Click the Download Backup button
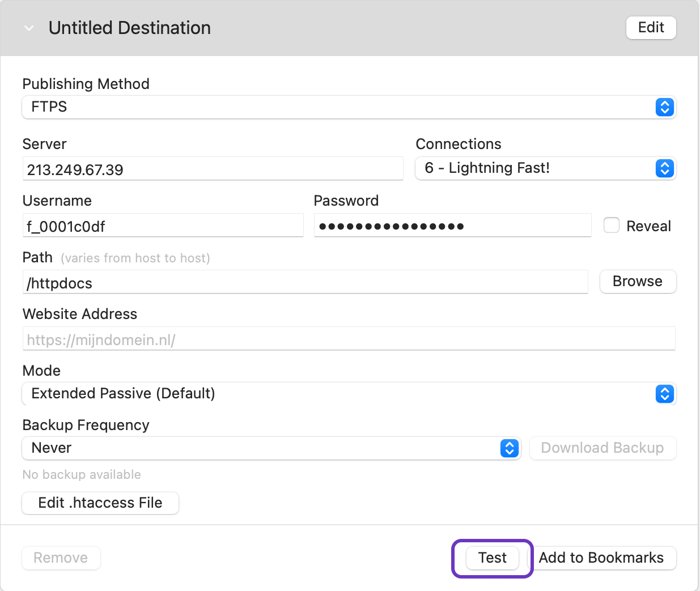Image resolution: width=700 pixels, height=591 pixels. point(603,448)
